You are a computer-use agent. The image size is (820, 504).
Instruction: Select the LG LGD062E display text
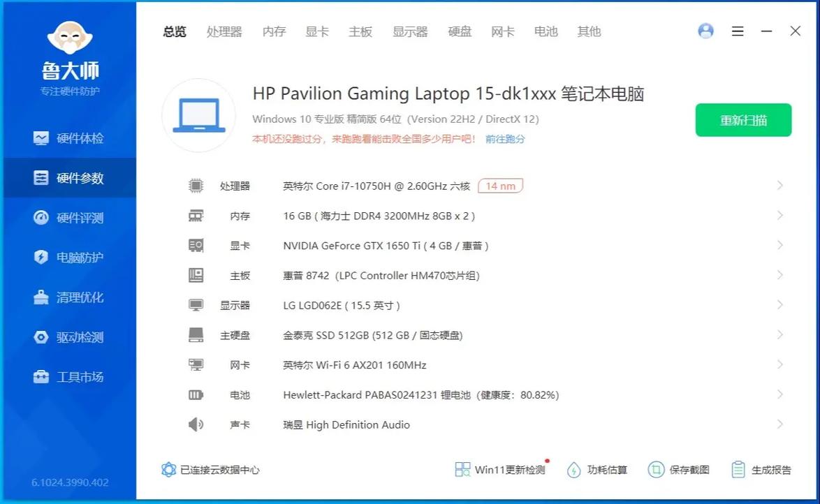(x=342, y=305)
